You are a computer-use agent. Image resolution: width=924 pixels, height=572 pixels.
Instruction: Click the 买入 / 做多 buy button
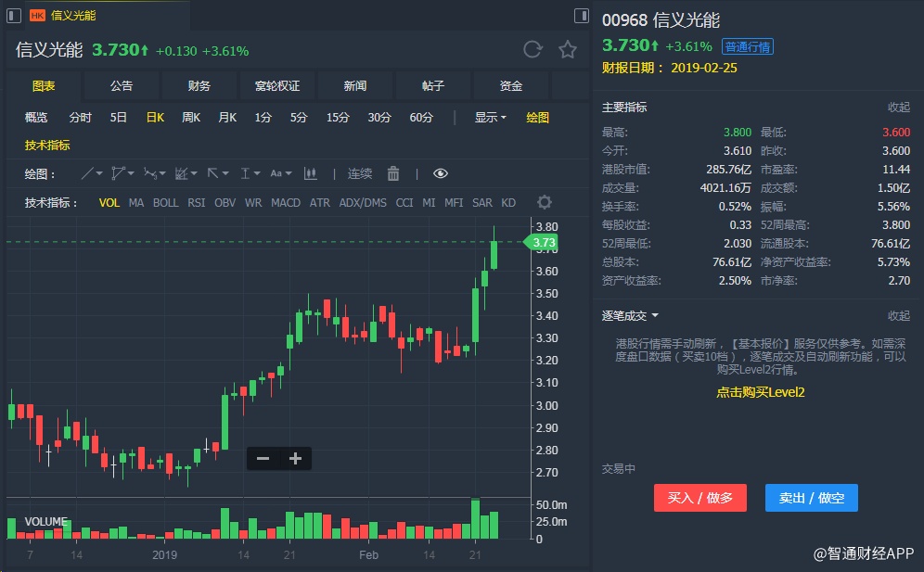700,498
